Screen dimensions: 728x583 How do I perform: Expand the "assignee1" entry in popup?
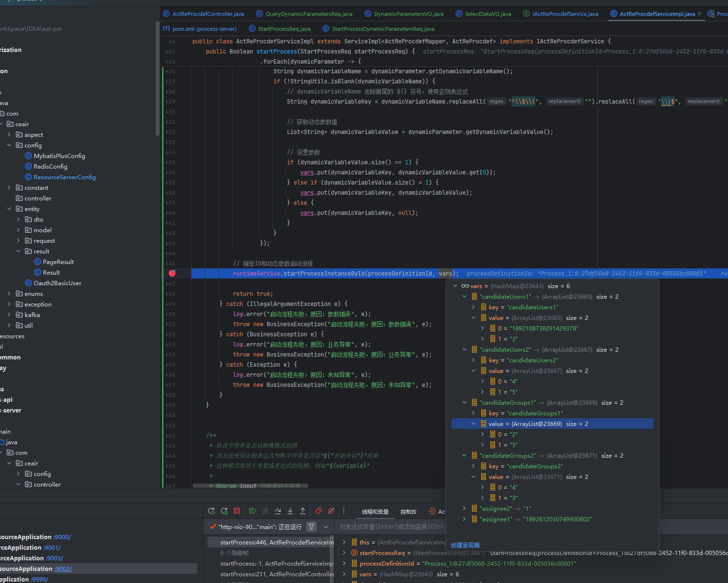click(464, 519)
